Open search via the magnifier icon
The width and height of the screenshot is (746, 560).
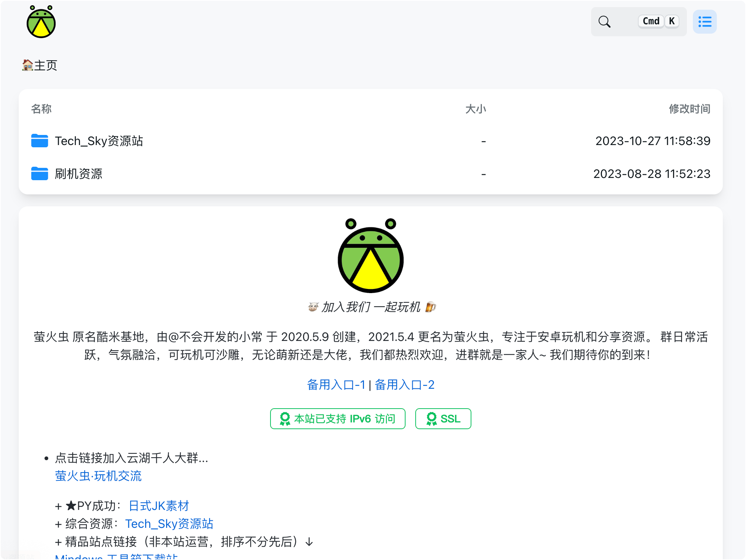pos(604,22)
